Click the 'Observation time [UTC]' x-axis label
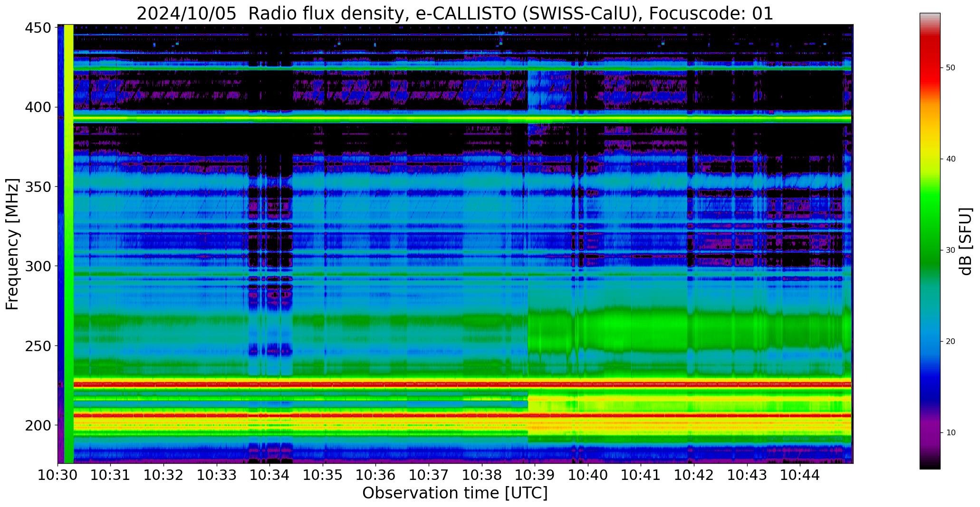Screen dimensions: 980x507 (455, 493)
